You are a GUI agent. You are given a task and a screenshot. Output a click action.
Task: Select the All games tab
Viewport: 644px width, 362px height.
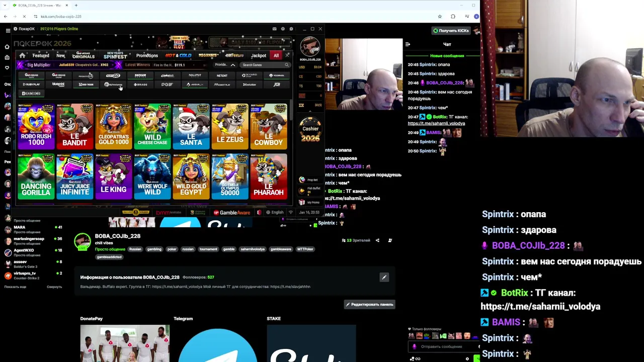click(x=276, y=56)
